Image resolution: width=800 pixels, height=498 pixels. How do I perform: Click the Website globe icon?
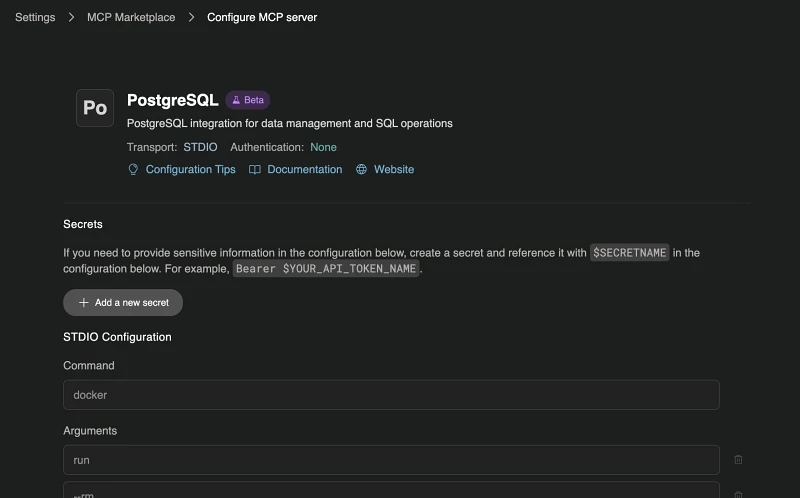click(361, 169)
